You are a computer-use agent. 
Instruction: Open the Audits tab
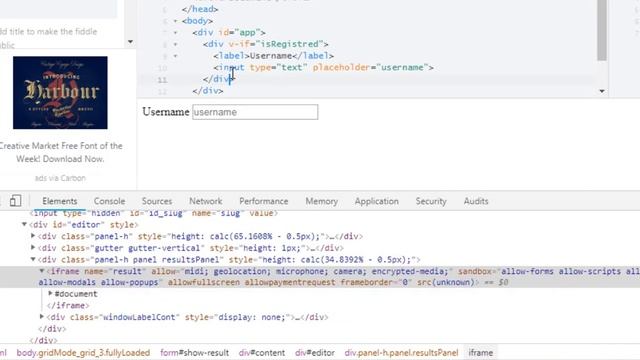[x=476, y=201]
